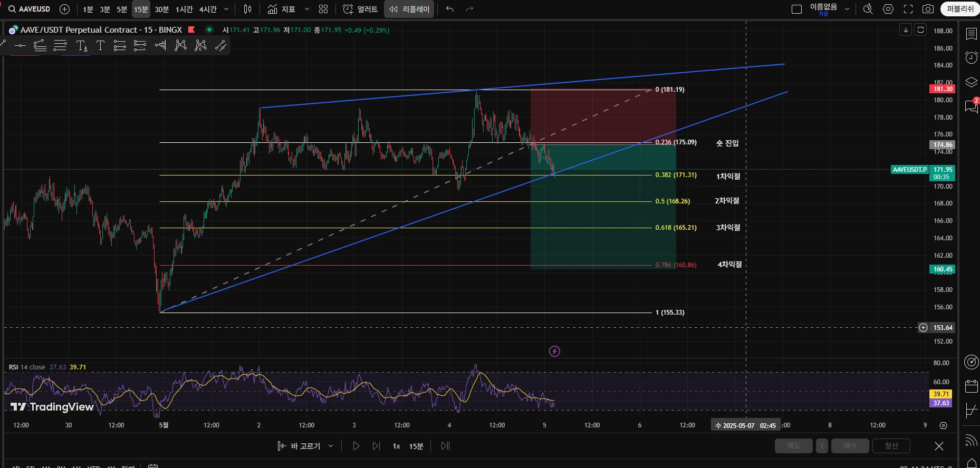Open the alerts clock icon in sidebar
The width and height of the screenshot is (980, 468).
tap(971, 57)
